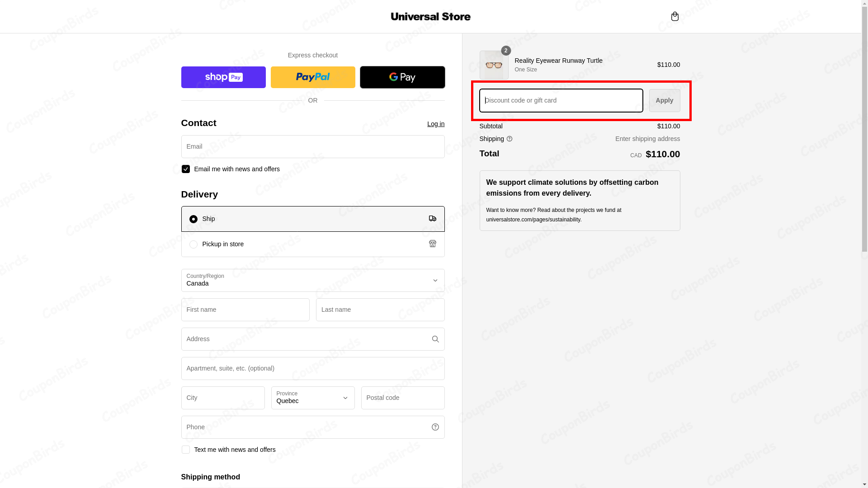
Task: Click the Shipping help question mark icon
Action: point(509,139)
